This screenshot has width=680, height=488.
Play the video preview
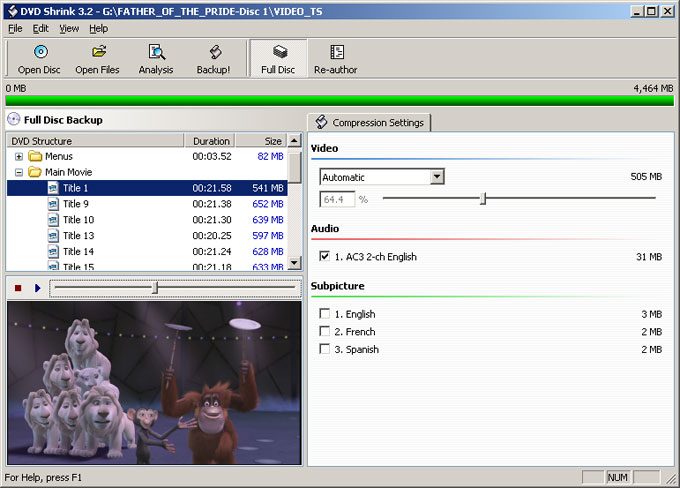pos(38,288)
